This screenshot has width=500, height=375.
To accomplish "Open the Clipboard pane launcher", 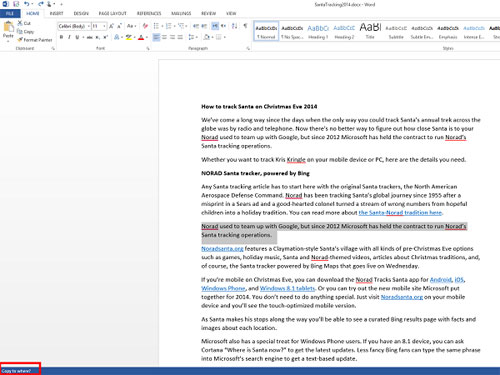I will (53, 49).
